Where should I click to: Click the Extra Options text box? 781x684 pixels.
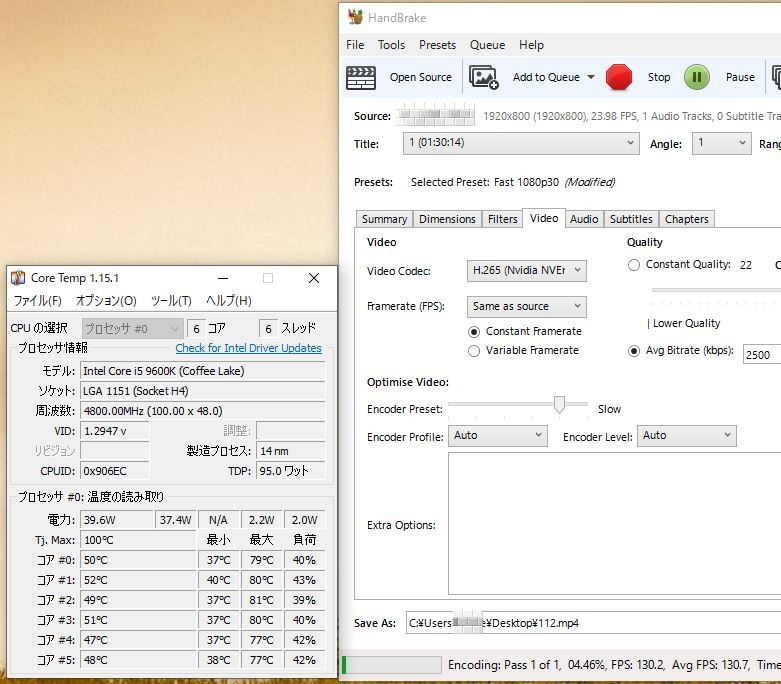[615, 524]
